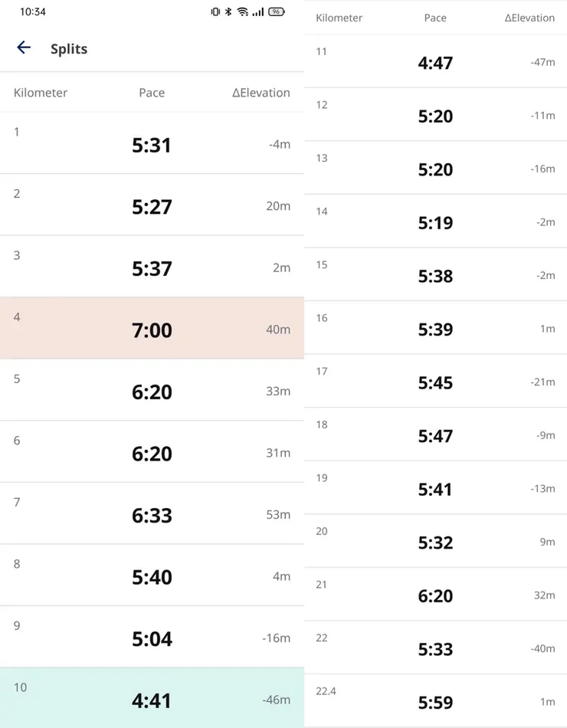Tap the Pace header above the 5:31 split
This screenshot has width=567, height=728.
(x=152, y=93)
